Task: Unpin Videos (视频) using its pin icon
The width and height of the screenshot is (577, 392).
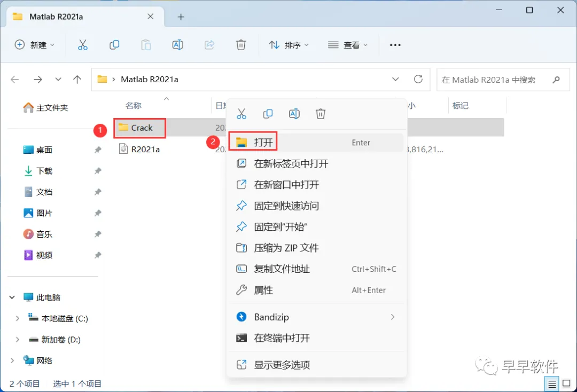Action: click(x=98, y=255)
